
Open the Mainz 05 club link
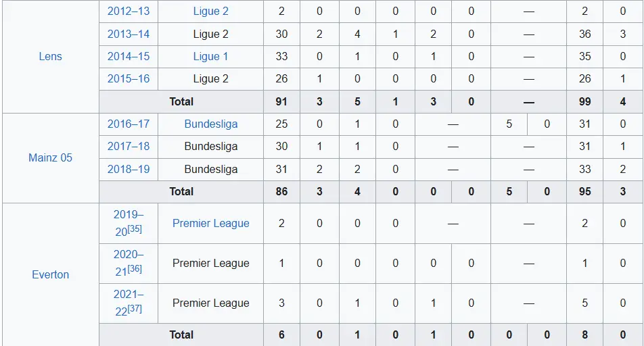click(x=50, y=157)
